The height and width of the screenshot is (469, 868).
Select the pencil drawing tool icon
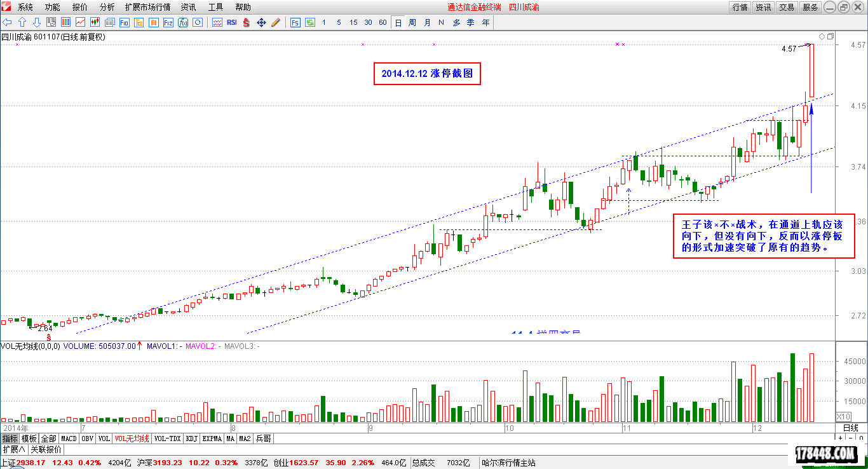pos(276,22)
